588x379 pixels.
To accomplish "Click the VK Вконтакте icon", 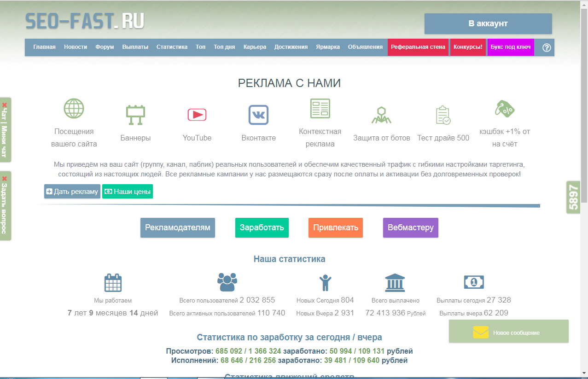I will click(259, 115).
